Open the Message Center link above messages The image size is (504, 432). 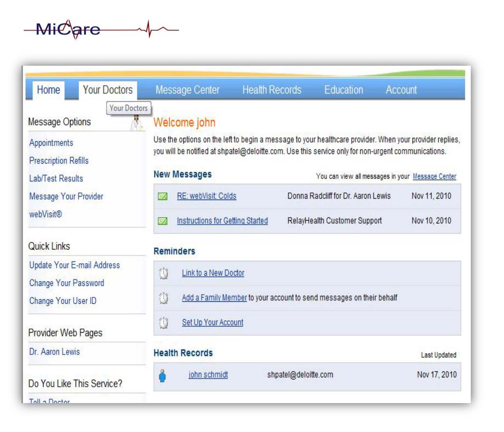[434, 176]
